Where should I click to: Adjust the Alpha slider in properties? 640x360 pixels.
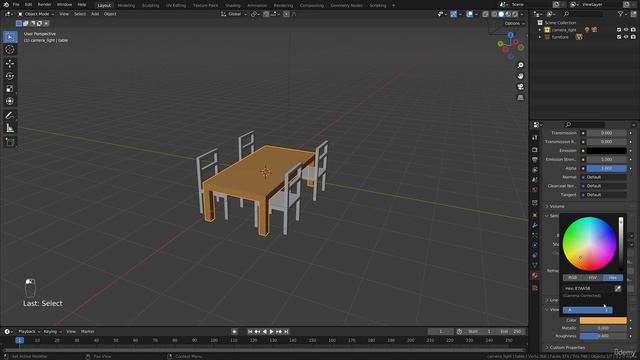[607, 168]
